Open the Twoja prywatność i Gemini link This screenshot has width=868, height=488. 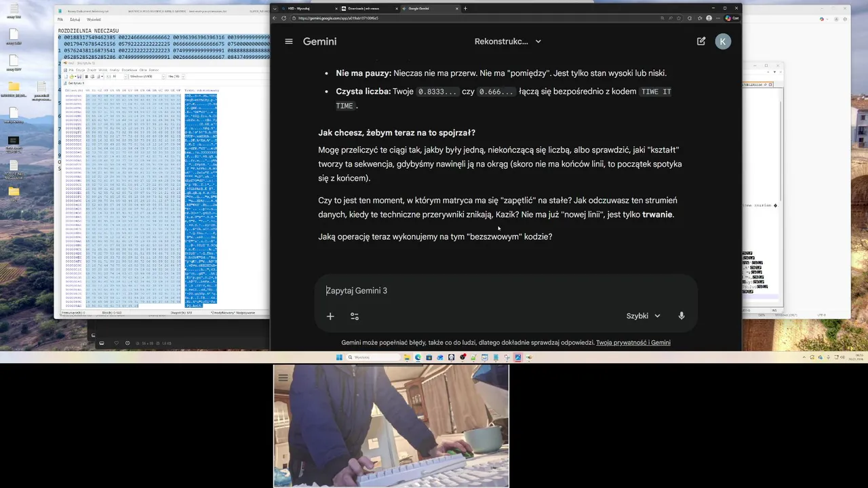click(633, 343)
